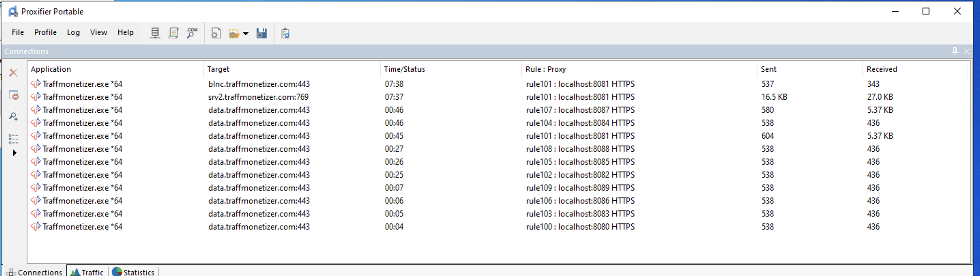Click connection icon in the rule108 row
Viewport: 980px width, 276px height.
pyautogui.click(x=35, y=149)
